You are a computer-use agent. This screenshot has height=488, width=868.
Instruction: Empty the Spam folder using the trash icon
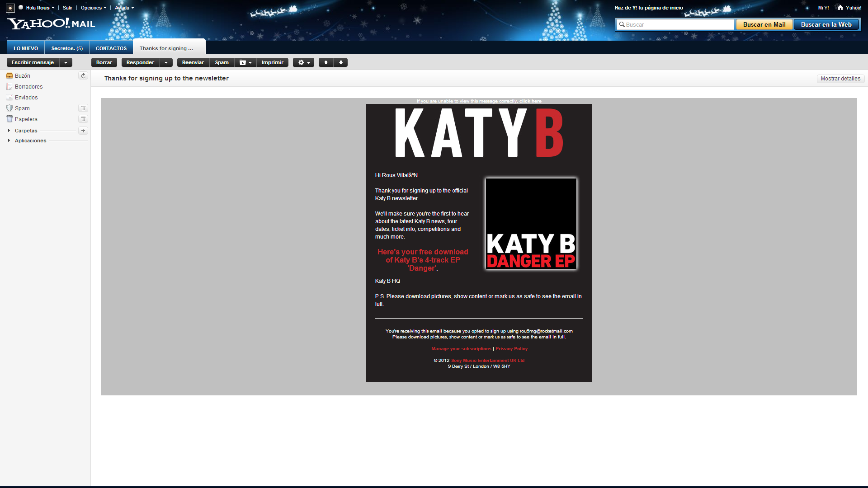pyautogui.click(x=83, y=108)
